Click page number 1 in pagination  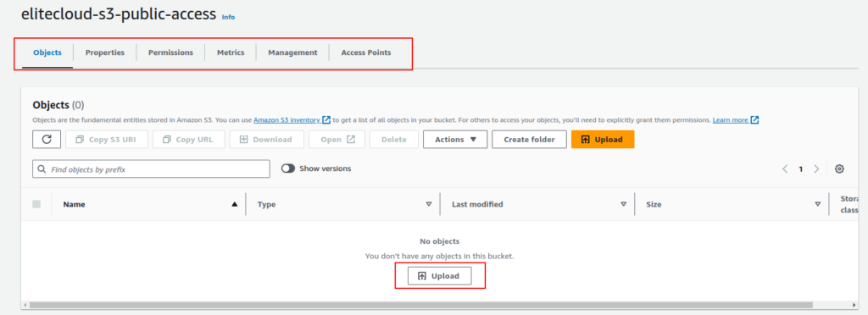(x=800, y=169)
